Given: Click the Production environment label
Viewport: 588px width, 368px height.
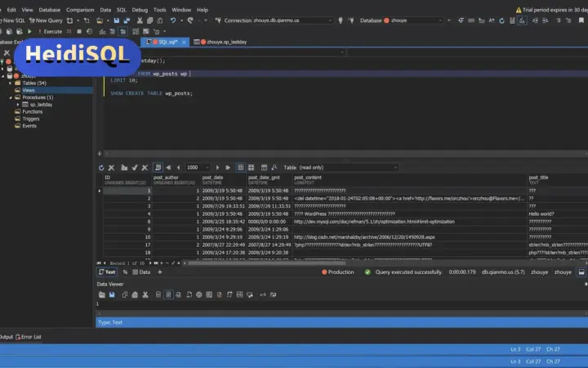Looking at the screenshot, I should 338,272.
